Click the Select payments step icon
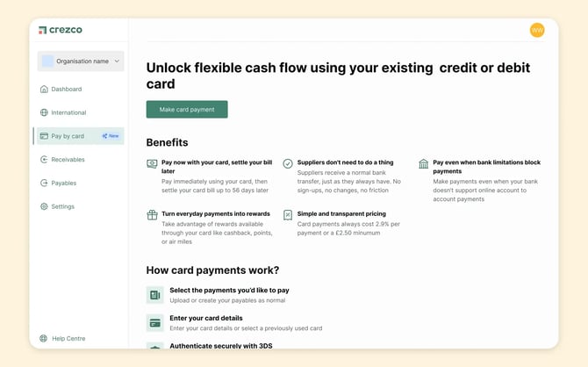This screenshot has width=588, height=367. point(154,295)
